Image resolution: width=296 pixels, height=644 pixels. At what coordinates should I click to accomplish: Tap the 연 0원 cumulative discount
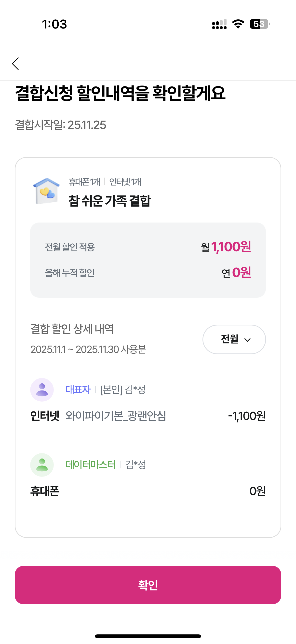(236, 272)
